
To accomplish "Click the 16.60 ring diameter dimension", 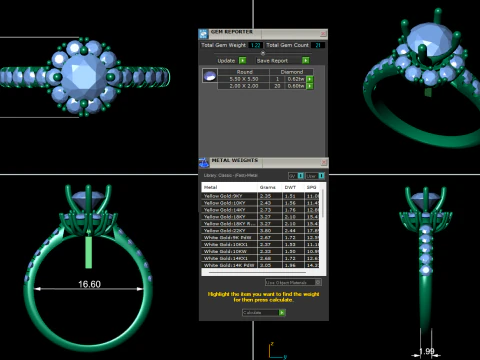I will coord(89,284).
